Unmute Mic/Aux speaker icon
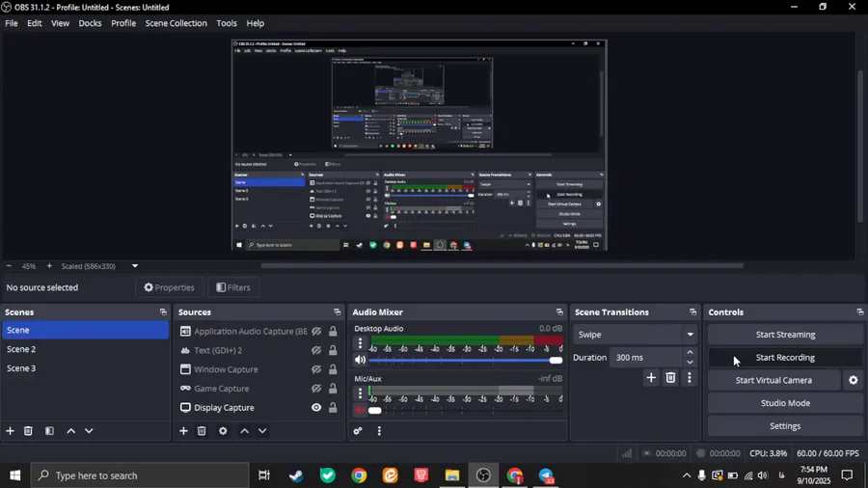 point(360,410)
